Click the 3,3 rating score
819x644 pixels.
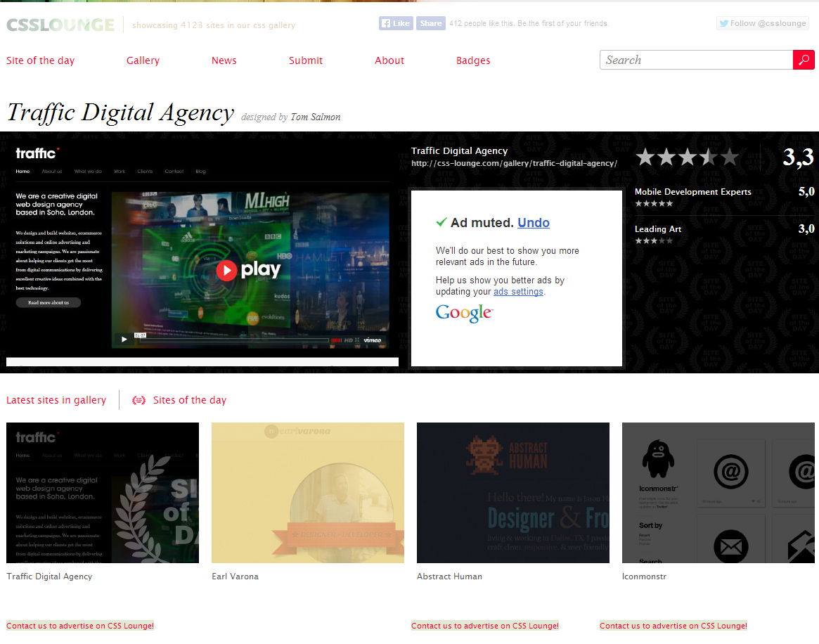798,157
